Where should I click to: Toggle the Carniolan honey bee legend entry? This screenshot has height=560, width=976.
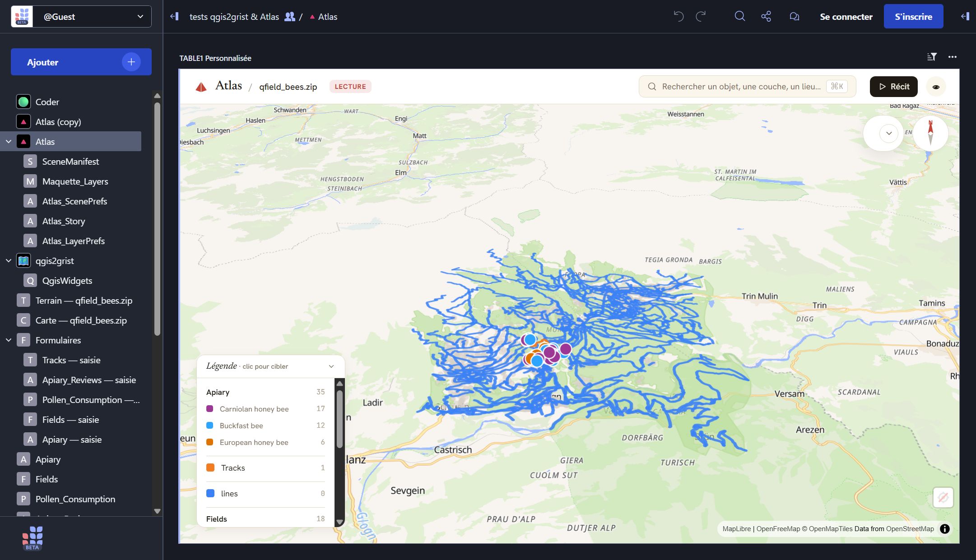coord(265,409)
